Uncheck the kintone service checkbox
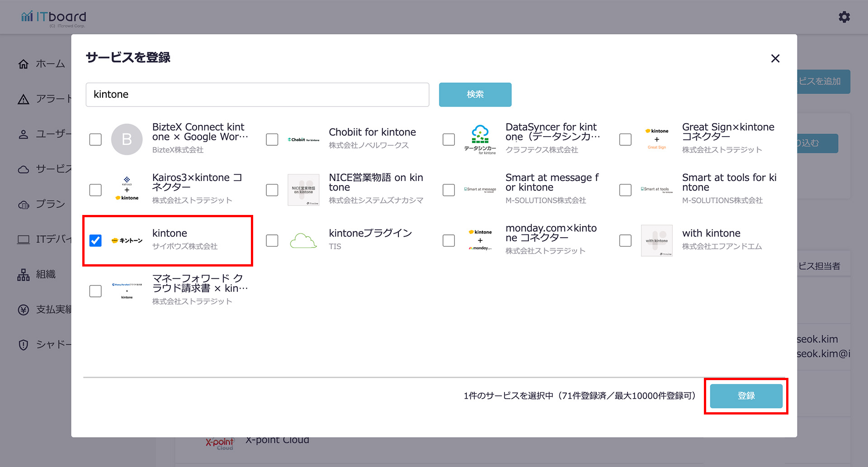The width and height of the screenshot is (868, 467). pos(95,241)
